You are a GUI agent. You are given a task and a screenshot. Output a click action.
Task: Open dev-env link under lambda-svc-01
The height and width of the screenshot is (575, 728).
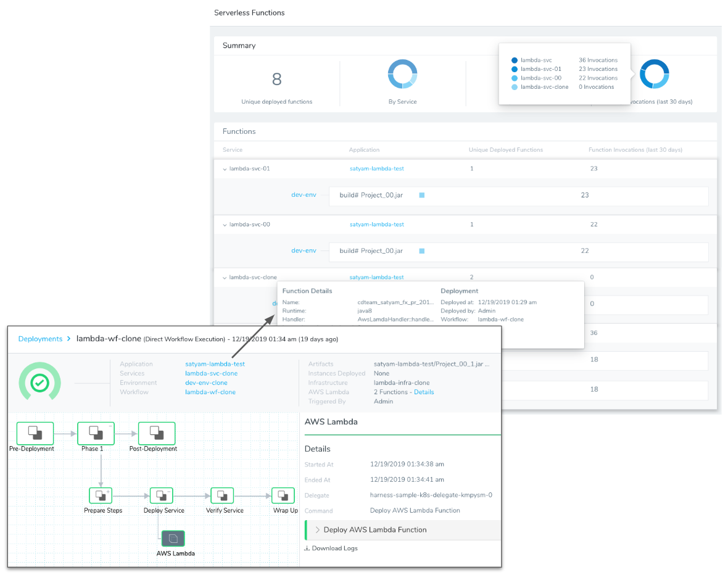[x=304, y=194]
